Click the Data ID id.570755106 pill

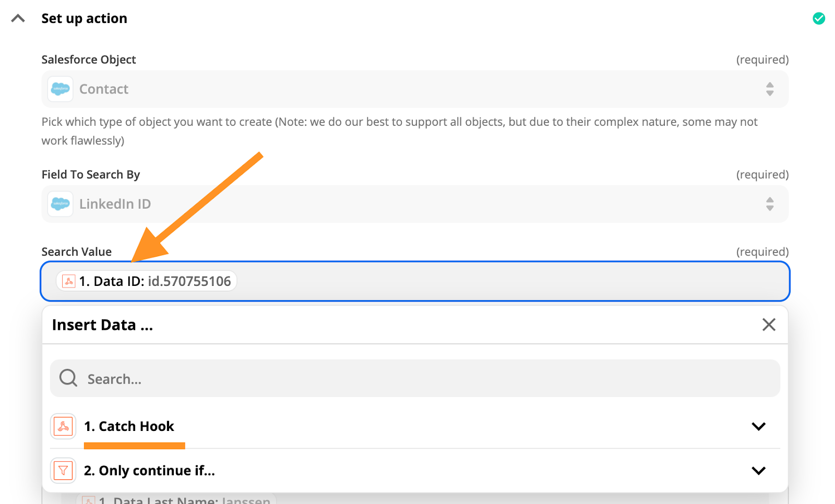155,281
